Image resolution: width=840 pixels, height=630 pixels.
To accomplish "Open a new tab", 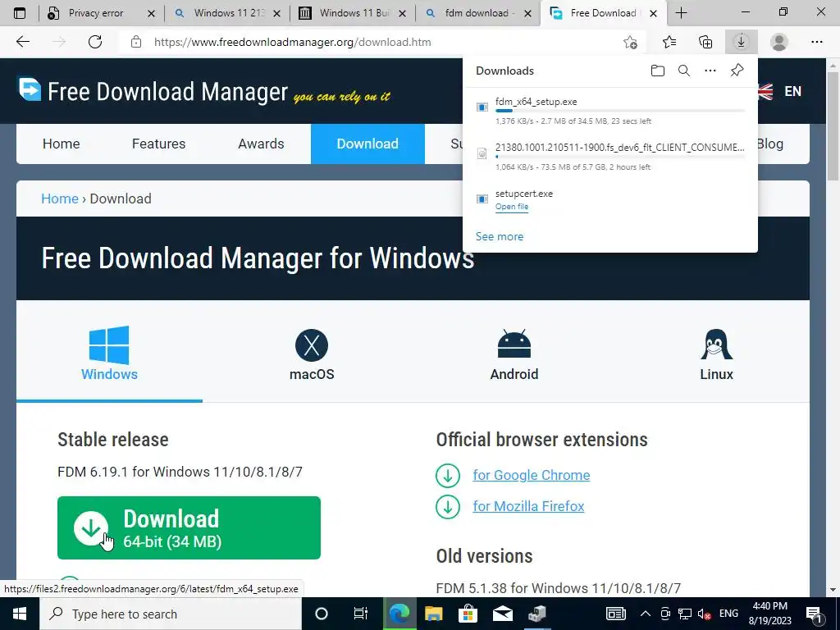I will click(681, 13).
